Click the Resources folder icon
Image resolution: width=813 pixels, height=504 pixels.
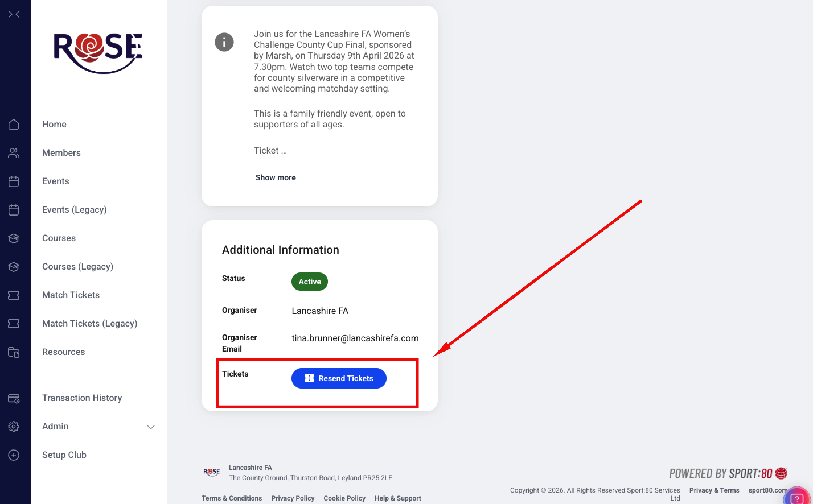pyautogui.click(x=14, y=352)
